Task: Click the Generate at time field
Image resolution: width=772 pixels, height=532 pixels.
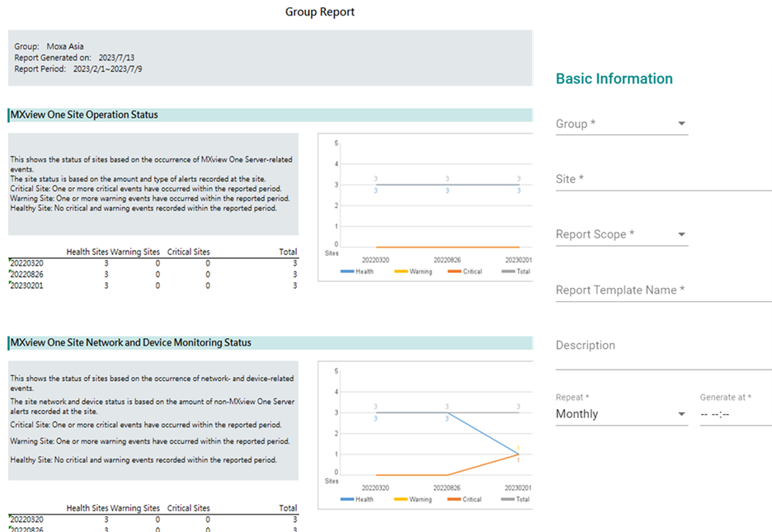Action: pos(734,414)
